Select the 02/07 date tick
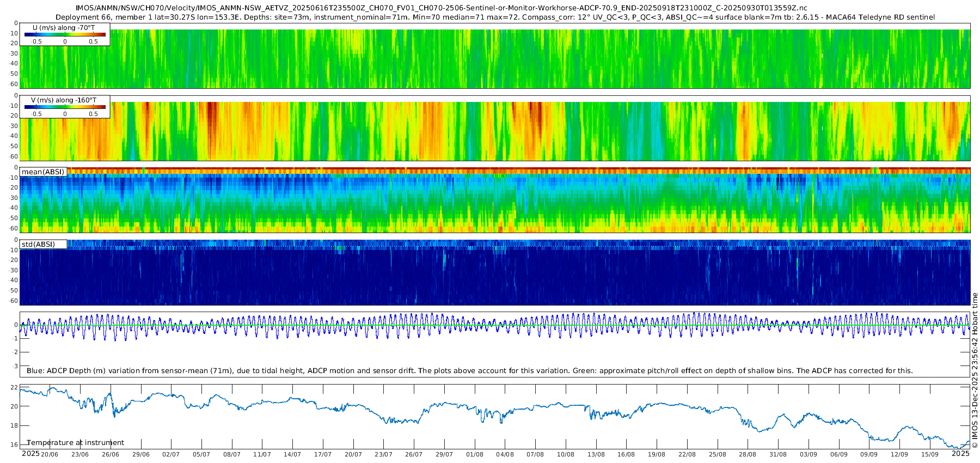 tap(170, 454)
